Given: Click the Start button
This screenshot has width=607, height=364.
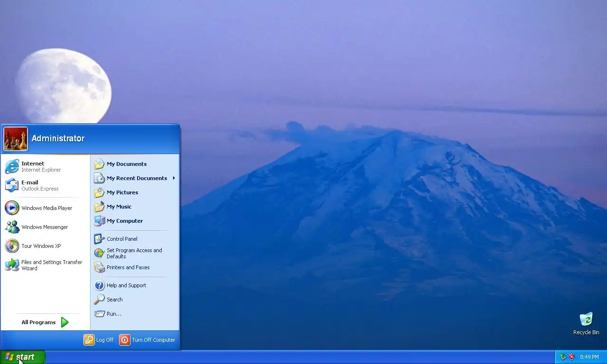Looking at the screenshot, I should 22,357.
